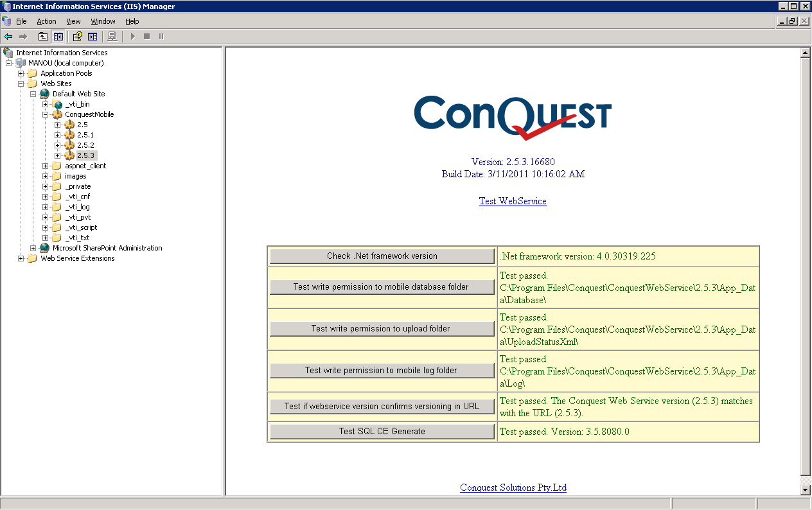
Task: Click the gear icon for application 2.5
Action: (x=69, y=125)
